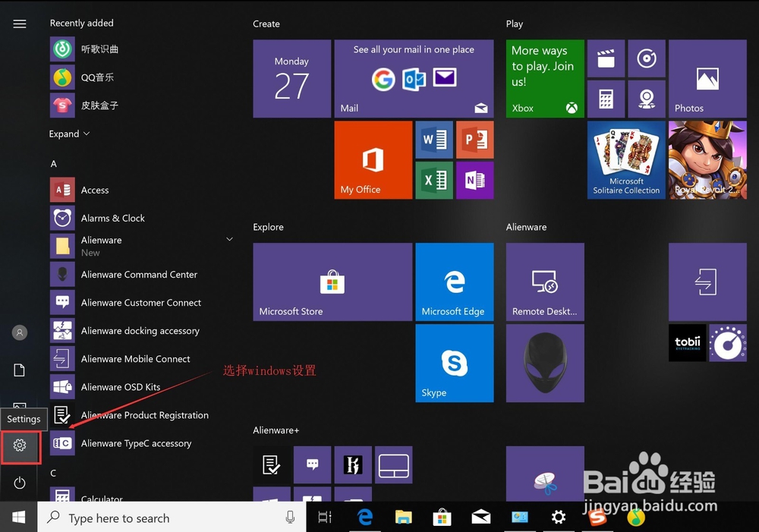Open Killer network tile in Alienware+
Image resolution: width=759 pixels, height=532 pixels.
click(x=353, y=464)
